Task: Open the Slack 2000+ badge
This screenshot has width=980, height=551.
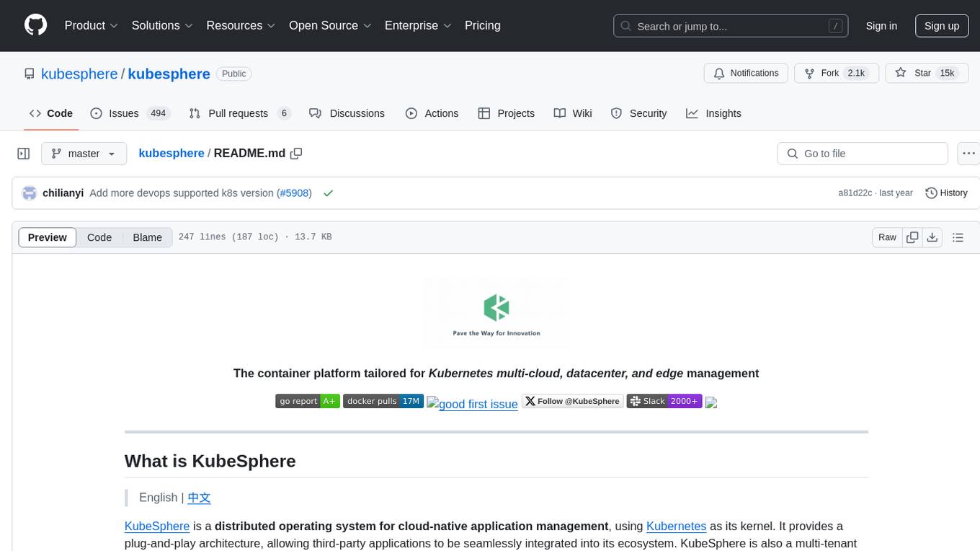Action: click(x=664, y=401)
